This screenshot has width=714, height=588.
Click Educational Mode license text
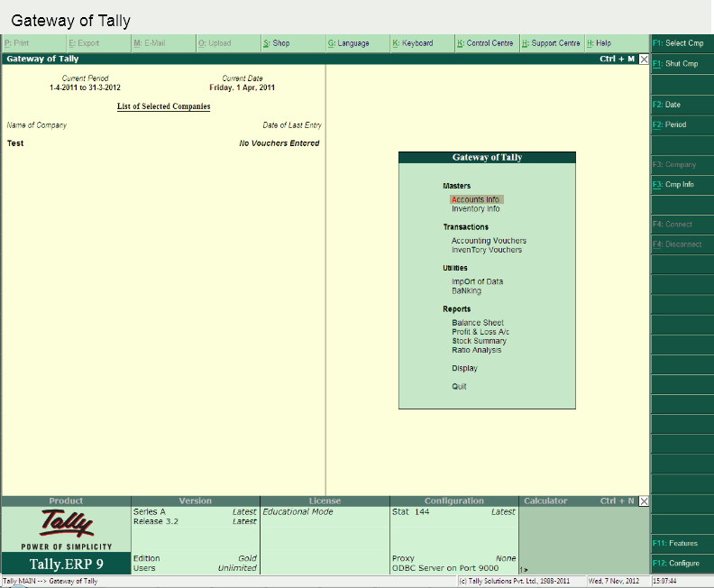pyautogui.click(x=297, y=512)
